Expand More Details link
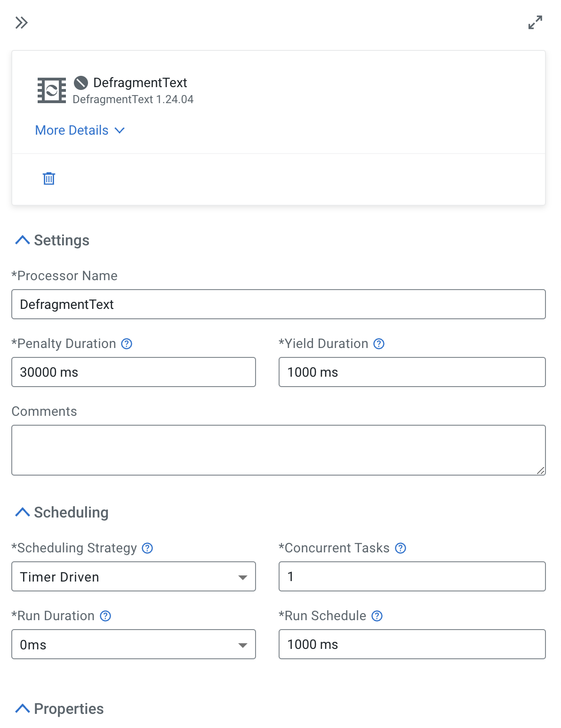Image resolution: width=561 pixels, height=728 pixels. [80, 130]
